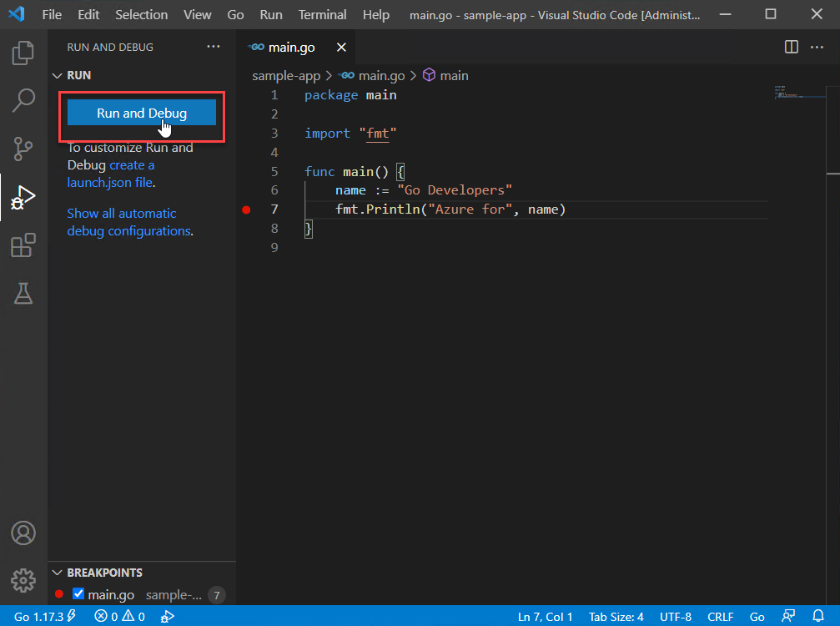840x626 pixels.
Task: Open the Explorer view in activity bar
Action: tap(23, 54)
